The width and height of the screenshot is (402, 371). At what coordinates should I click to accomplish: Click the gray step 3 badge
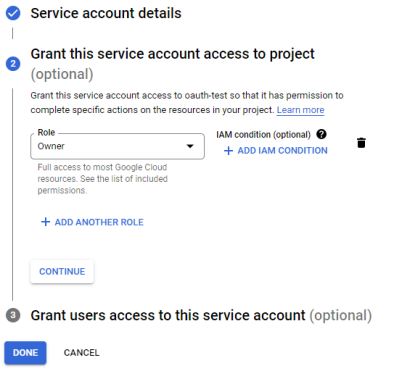click(x=13, y=315)
